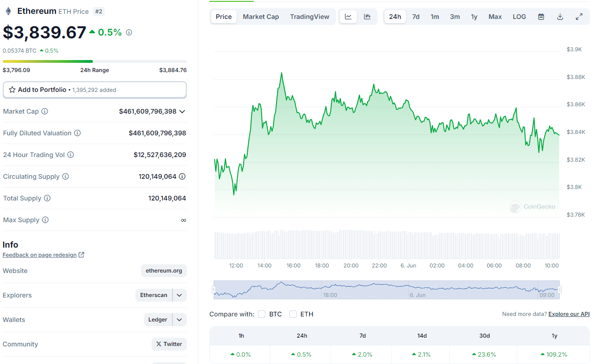Open the Wallets dropdown arrow next to Ledger
Screen dimensions: 594x364
pos(179,320)
